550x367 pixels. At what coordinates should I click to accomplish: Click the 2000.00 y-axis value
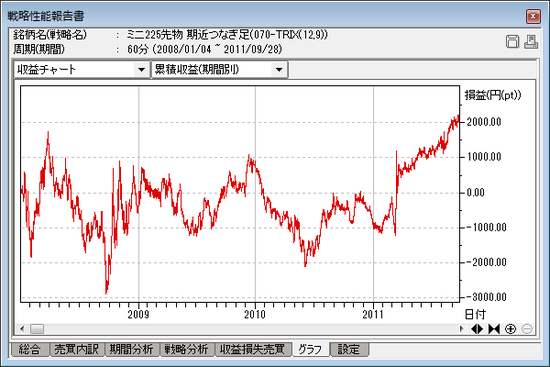click(x=484, y=122)
